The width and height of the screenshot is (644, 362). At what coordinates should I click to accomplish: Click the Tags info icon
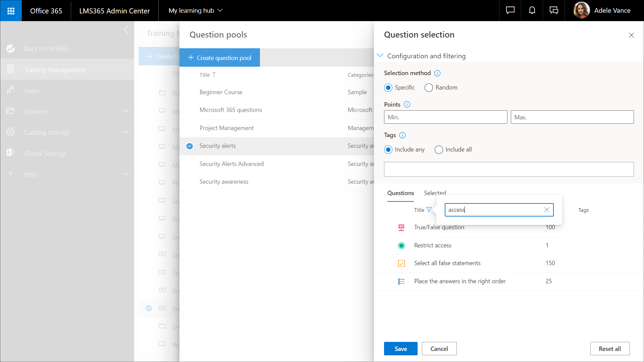point(402,135)
